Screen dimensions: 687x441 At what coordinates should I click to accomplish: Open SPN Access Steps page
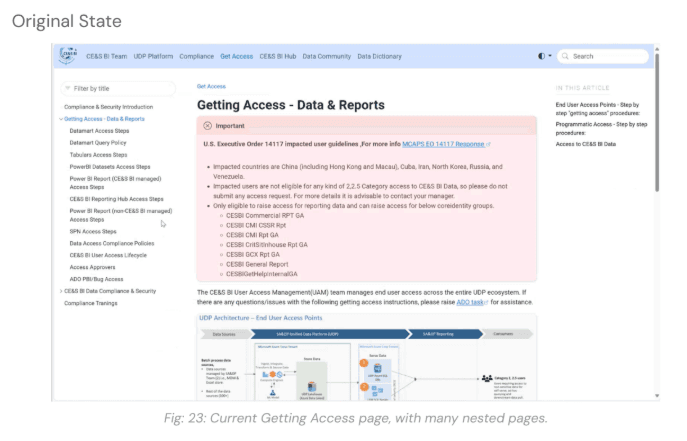(x=93, y=231)
